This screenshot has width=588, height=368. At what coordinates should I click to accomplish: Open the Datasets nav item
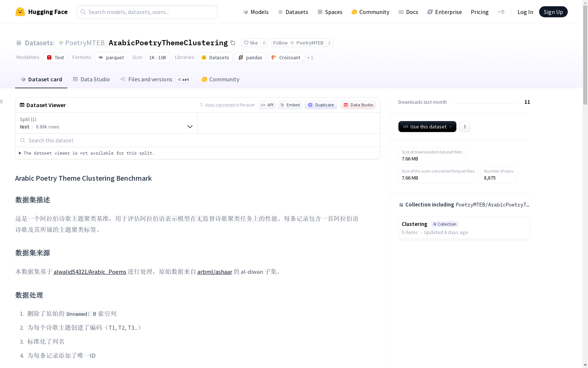pyautogui.click(x=293, y=12)
